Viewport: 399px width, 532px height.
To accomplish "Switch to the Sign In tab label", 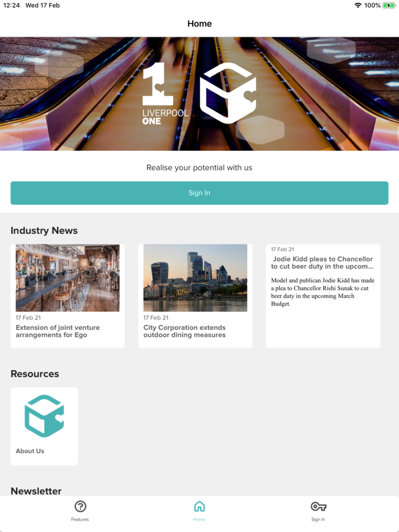I will [x=318, y=519].
